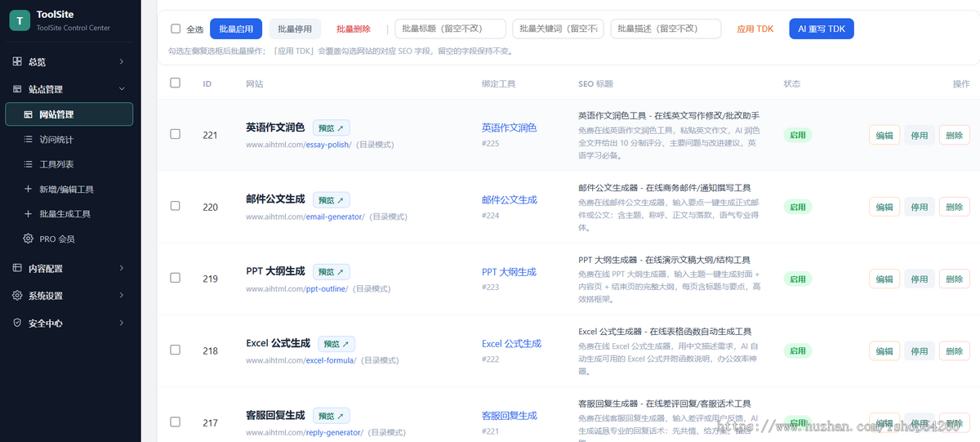This screenshot has height=442, width=980.
Task: Open the 客服回复生成 bound tool link
Action: (x=510, y=415)
